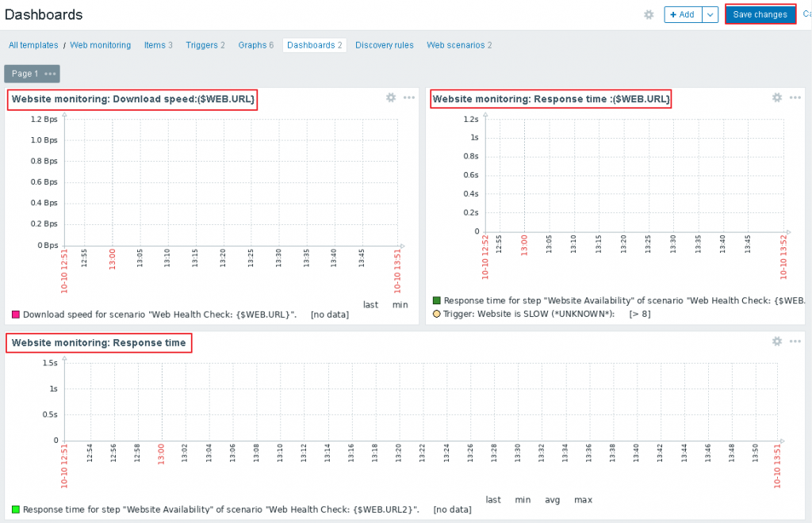Switch to Items tab
Image resolution: width=812 pixels, height=523 pixels.
[x=158, y=45]
